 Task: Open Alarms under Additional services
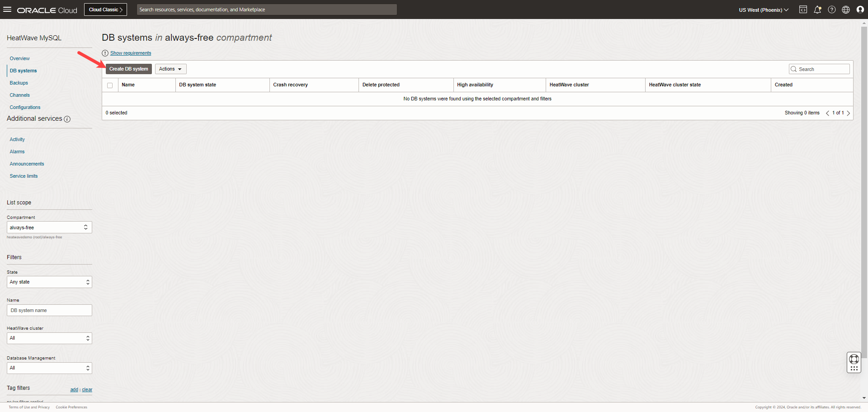click(17, 152)
